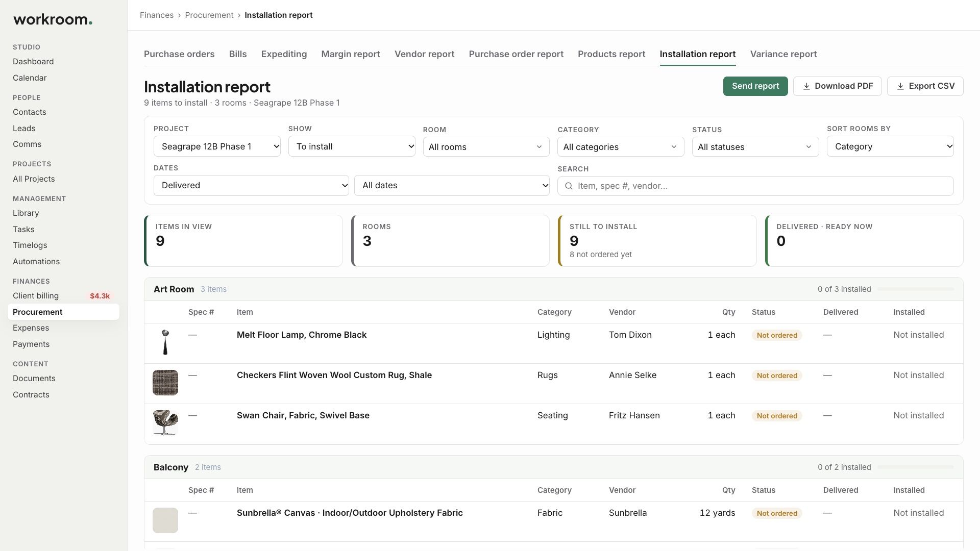
Task: Switch to the Vendor report tab
Action: [424, 54]
